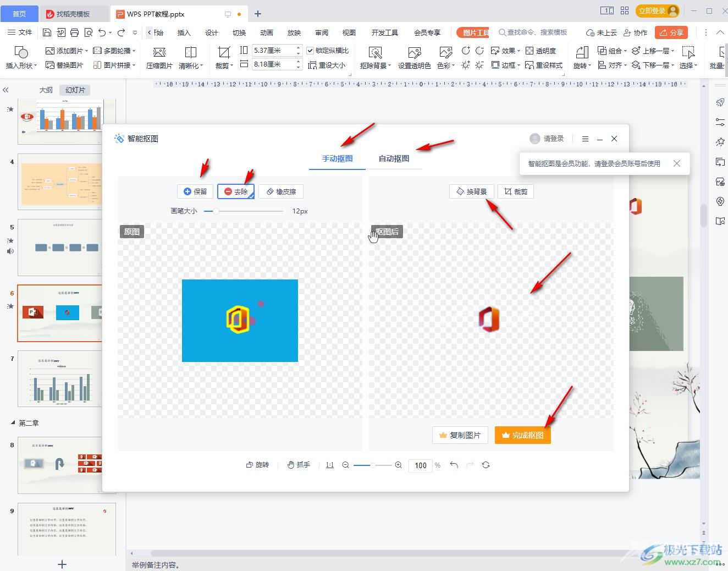Dismiss the member feature notification popup
The height and width of the screenshot is (571, 728).
[x=677, y=163]
